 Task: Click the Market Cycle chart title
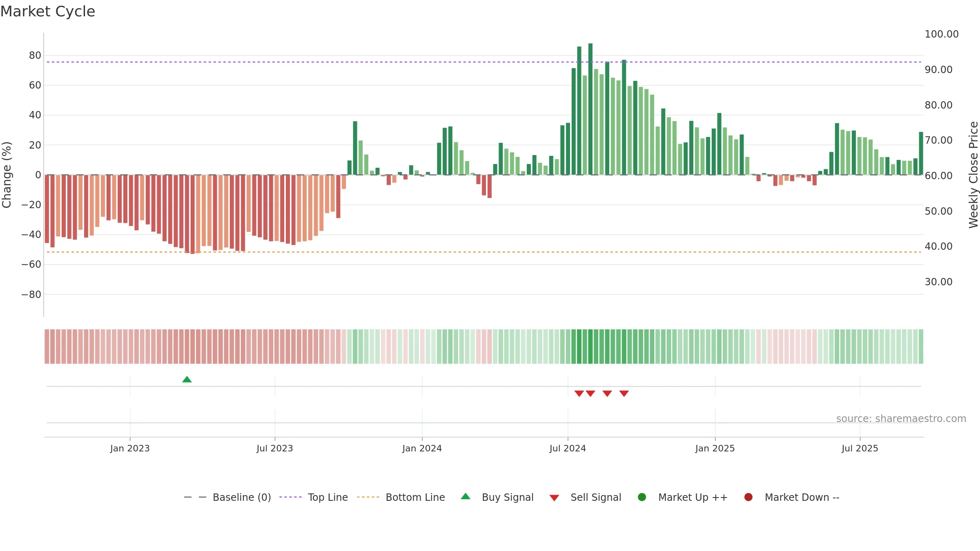[x=48, y=11]
